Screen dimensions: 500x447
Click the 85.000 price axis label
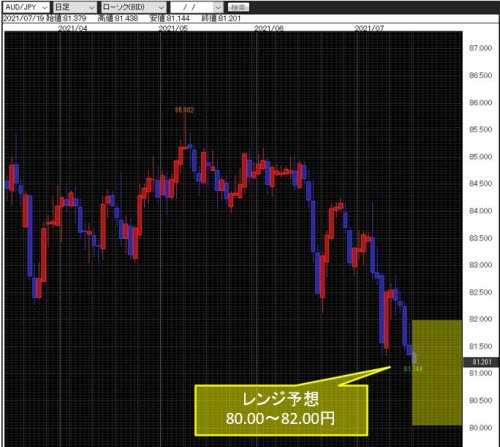pos(480,157)
